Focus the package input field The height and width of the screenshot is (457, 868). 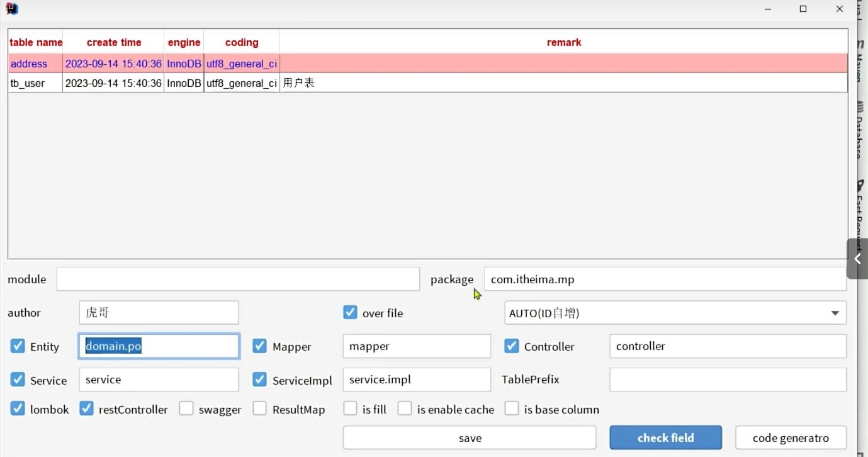tap(665, 279)
